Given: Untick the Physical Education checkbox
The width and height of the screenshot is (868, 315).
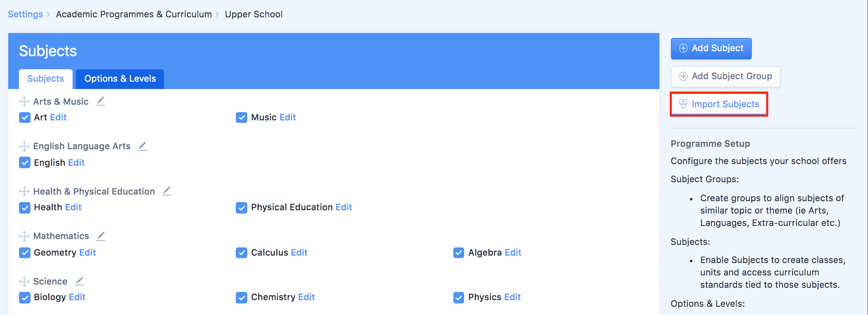Looking at the screenshot, I should pos(242,207).
